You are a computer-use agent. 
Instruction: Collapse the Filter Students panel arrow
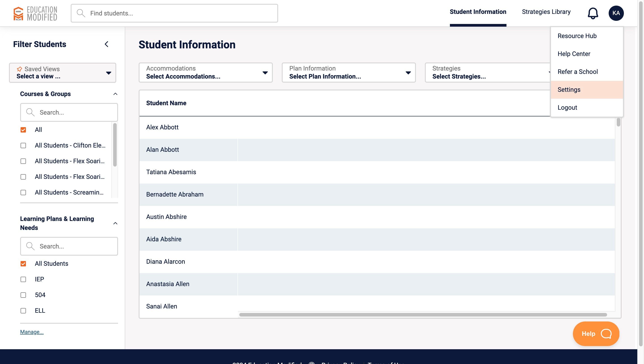(x=106, y=44)
